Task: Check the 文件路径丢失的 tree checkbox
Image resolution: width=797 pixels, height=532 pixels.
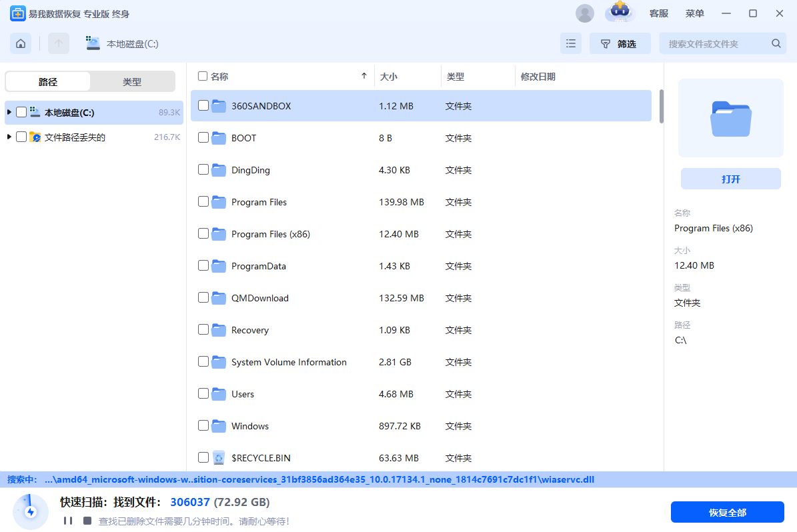Action: [x=21, y=137]
